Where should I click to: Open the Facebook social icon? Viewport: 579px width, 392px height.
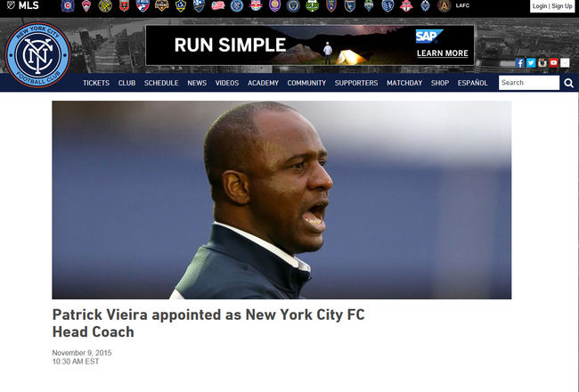click(x=519, y=62)
